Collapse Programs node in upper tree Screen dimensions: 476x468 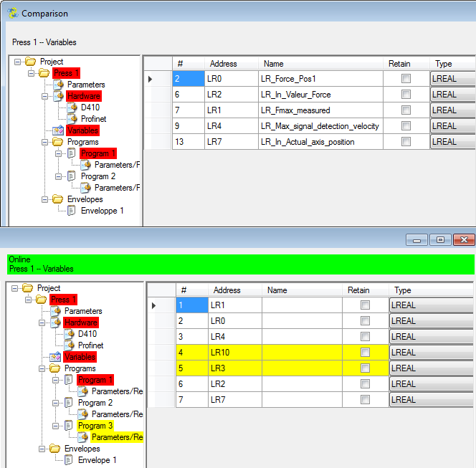tap(44, 142)
